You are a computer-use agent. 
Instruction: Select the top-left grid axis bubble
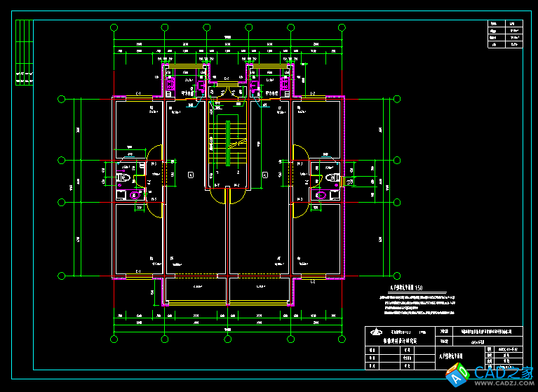click(114, 27)
